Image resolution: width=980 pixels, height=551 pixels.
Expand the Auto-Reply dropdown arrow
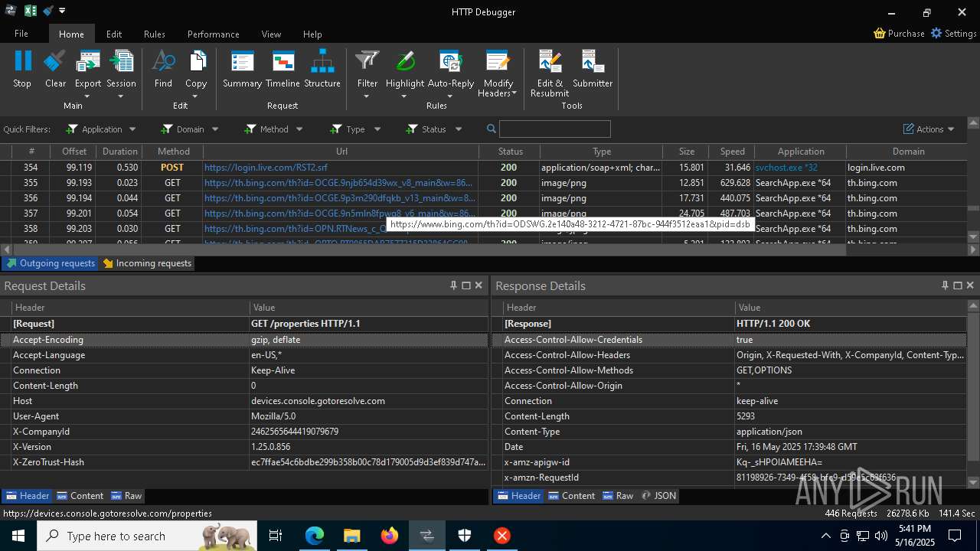pyautogui.click(x=450, y=96)
